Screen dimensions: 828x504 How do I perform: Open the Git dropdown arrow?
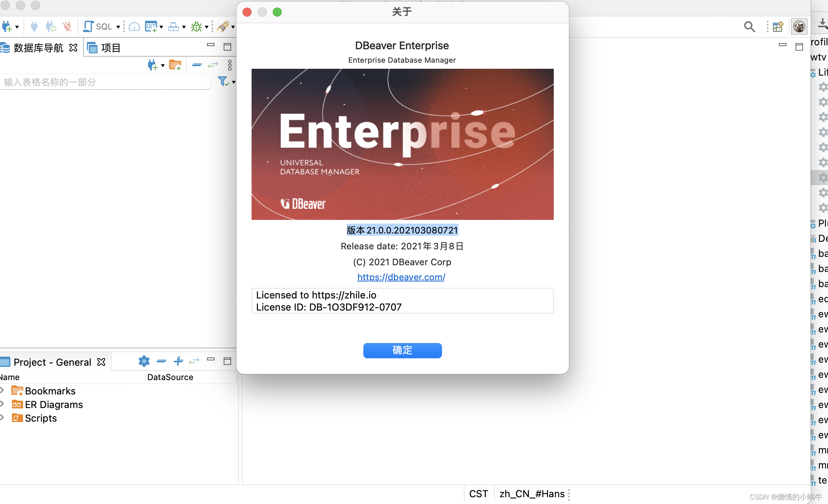point(161,27)
